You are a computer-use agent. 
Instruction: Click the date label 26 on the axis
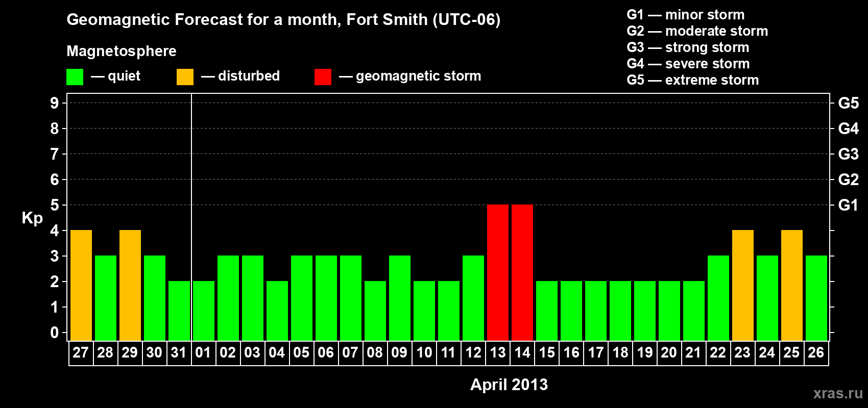[816, 352]
